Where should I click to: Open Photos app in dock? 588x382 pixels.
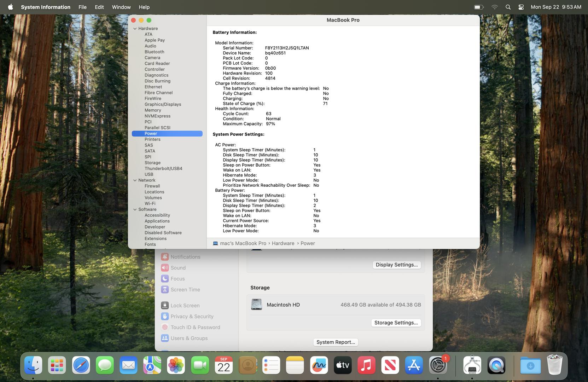176,365
